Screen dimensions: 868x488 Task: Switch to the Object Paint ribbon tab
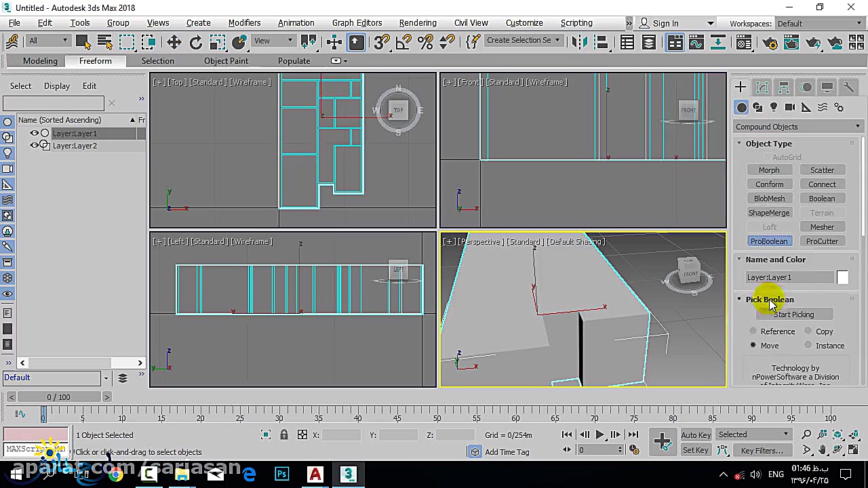click(226, 61)
